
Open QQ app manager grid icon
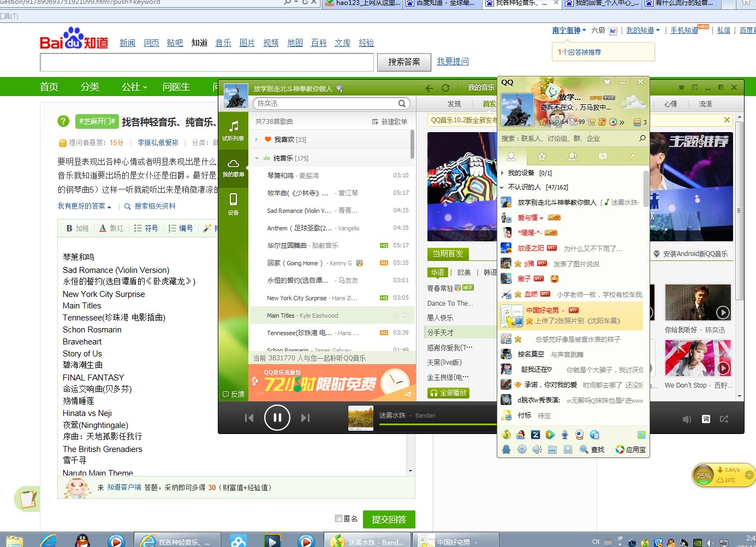click(641, 435)
